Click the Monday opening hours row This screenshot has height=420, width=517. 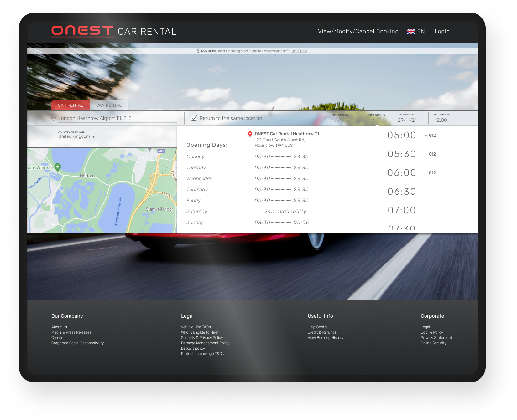tap(248, 157)
